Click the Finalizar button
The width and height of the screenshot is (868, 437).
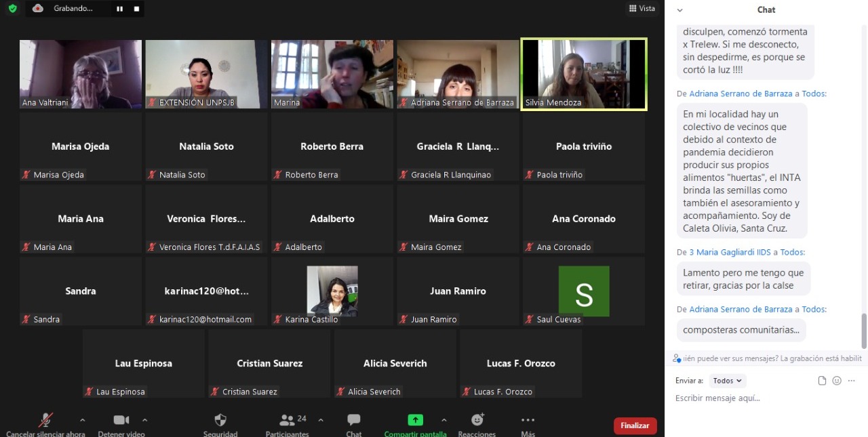click(x=635, y=425)
